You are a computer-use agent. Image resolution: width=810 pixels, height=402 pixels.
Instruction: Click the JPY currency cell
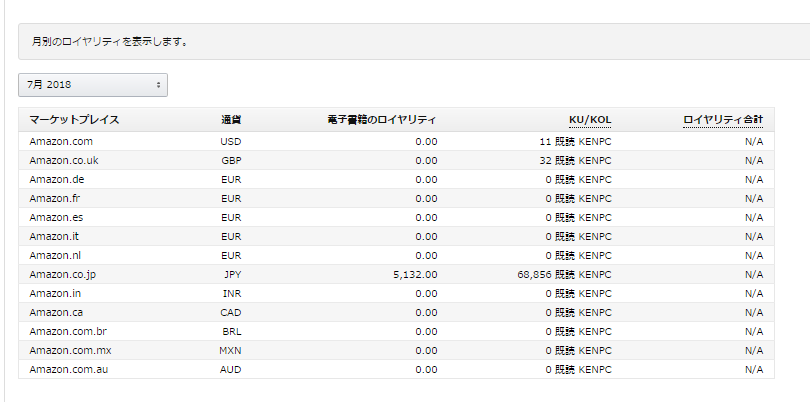click(232, 275)
